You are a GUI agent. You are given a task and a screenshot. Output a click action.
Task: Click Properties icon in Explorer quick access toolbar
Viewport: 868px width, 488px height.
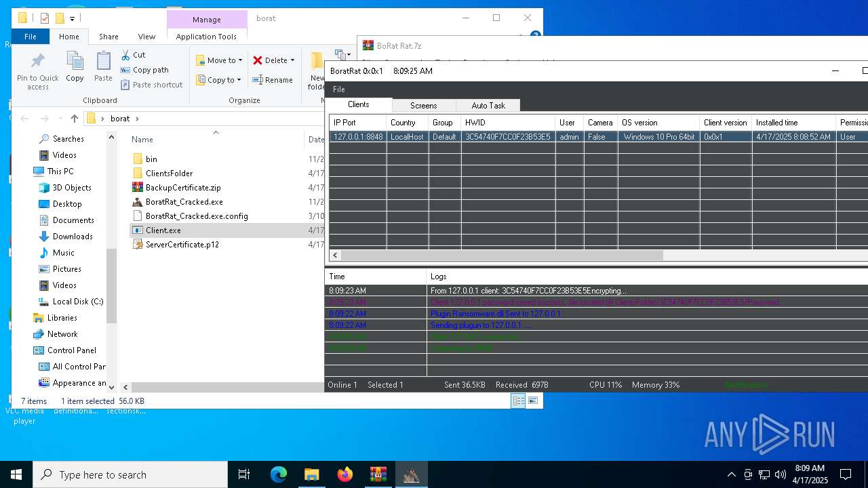[45, 18]
